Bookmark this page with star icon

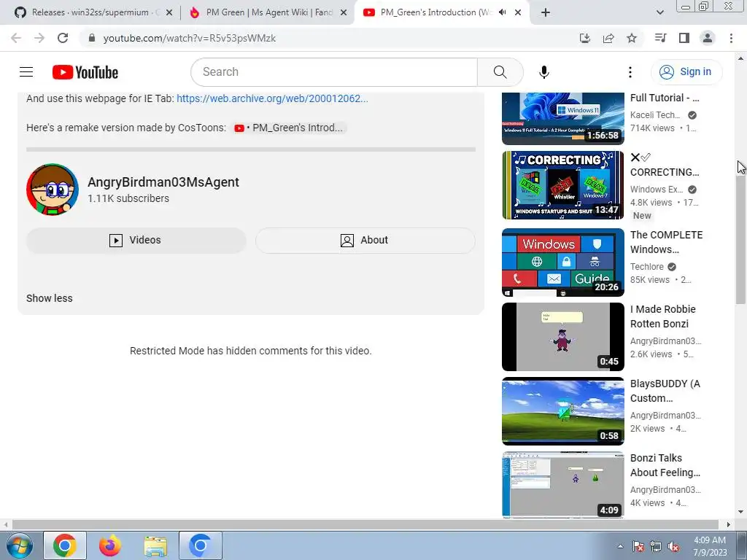[632, 38]
